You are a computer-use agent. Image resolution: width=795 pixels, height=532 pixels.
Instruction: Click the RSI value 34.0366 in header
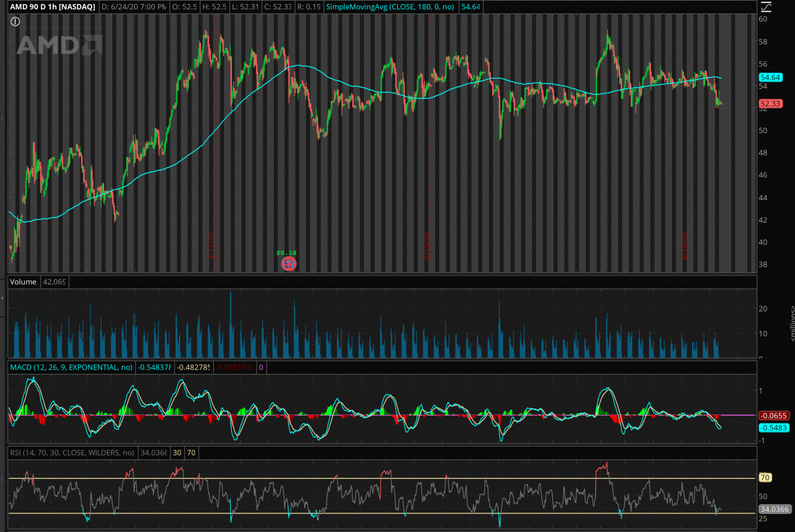pyautogui.click(x=154, y=453)
